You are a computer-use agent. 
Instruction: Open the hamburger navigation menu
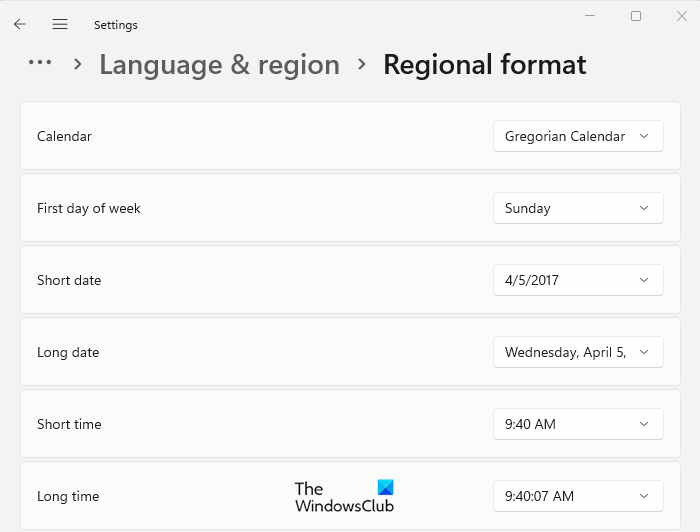60,24
